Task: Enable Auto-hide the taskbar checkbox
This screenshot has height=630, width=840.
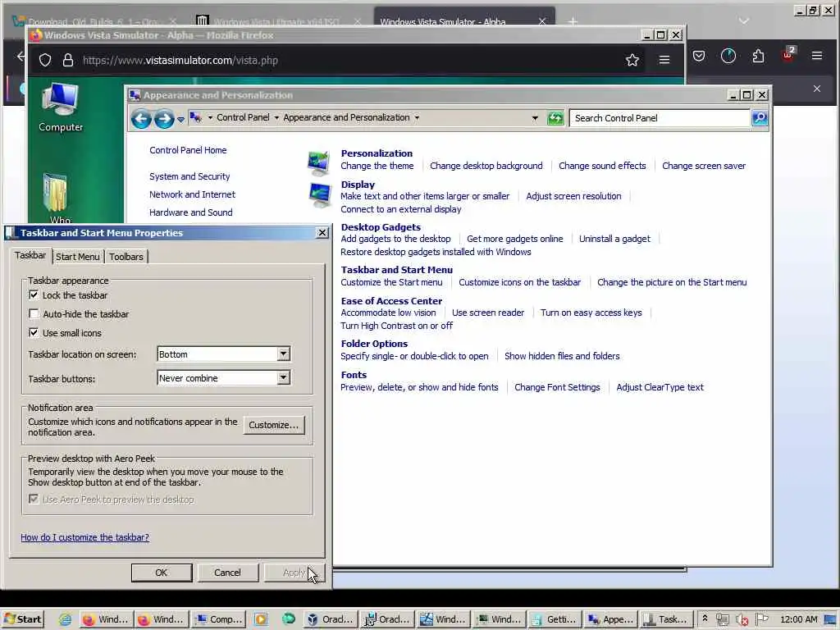Action: tap(34, 314)
